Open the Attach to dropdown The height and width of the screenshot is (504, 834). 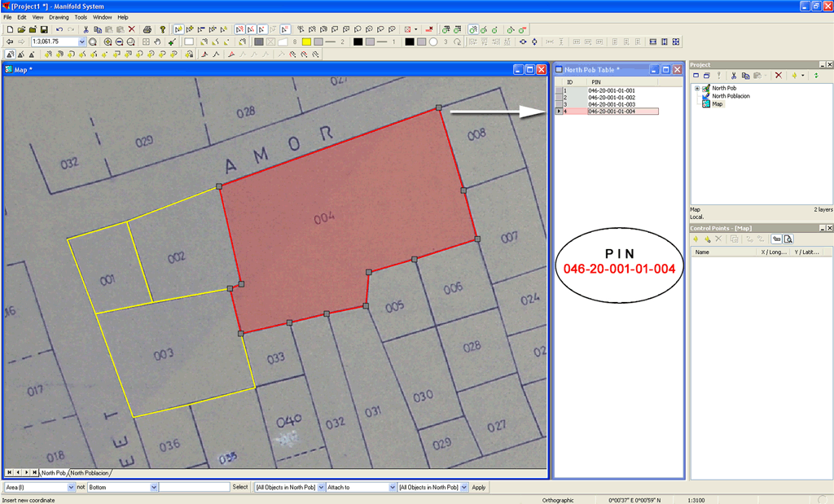click(x=393, y=488)
